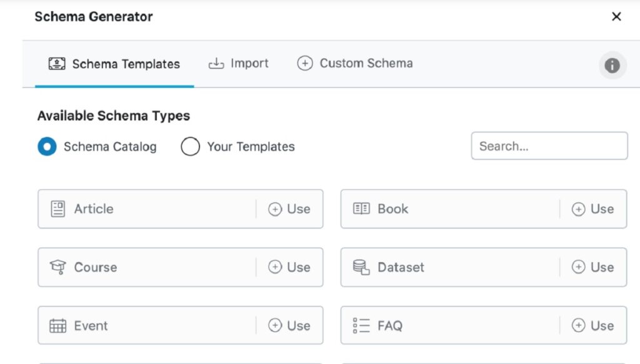
Task: Click the Book schema label
Action: pyautogui.click(x=392, y=209)
